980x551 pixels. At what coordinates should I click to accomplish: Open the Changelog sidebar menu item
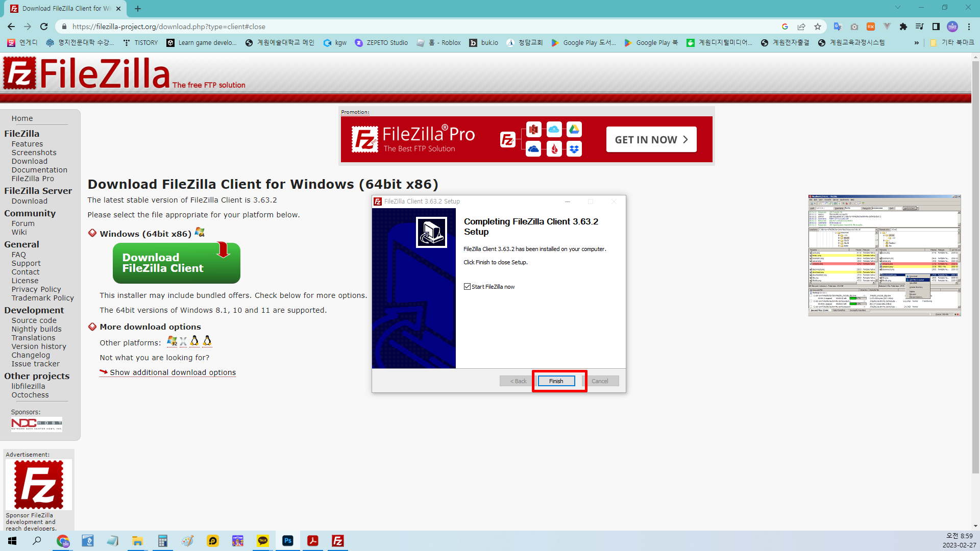[31, 355]
